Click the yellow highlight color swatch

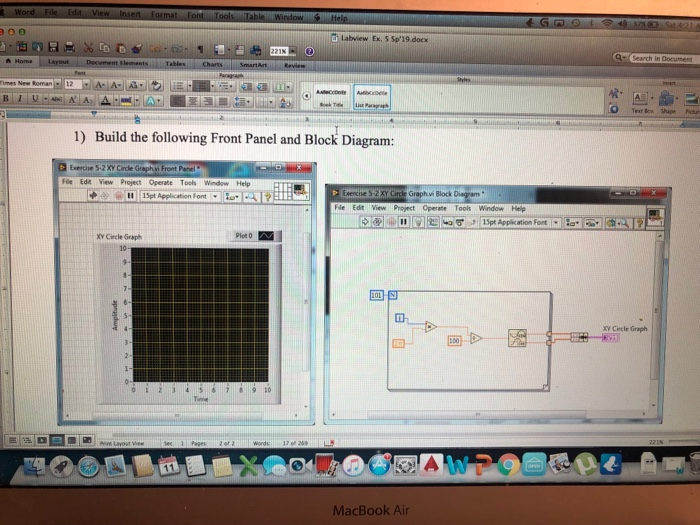coord(126,100)
